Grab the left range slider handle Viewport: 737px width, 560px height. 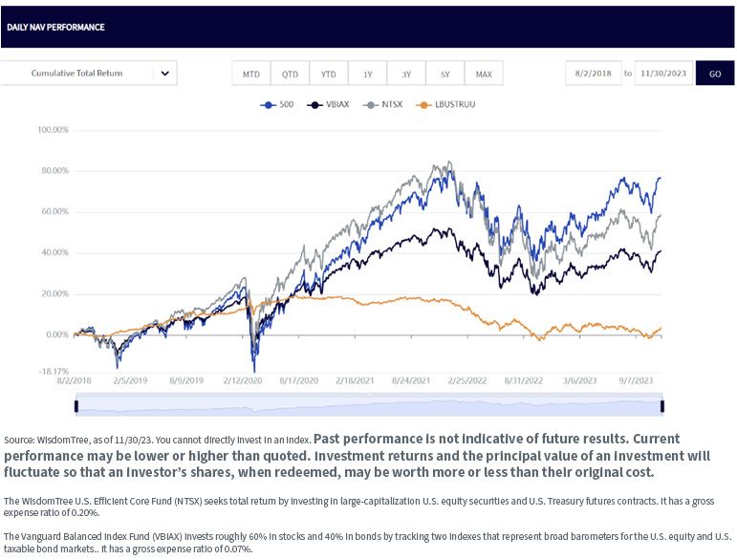tap(76, 406)
